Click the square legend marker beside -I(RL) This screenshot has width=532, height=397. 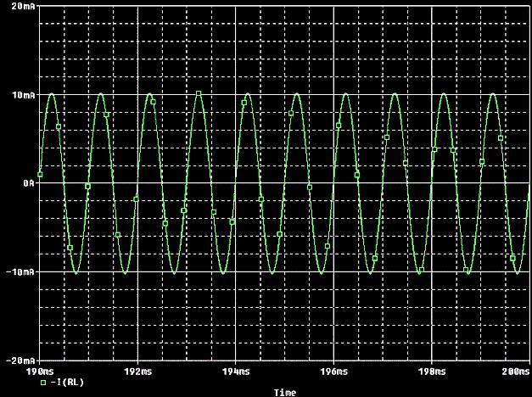(42, 383)
